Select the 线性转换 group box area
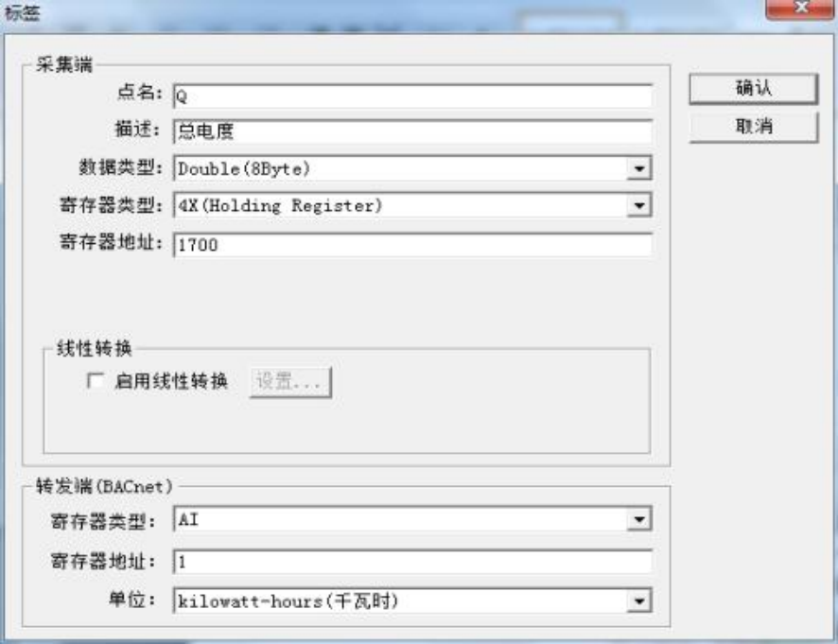Image resolution: width=838 pixels, height=644 pixels. pos(347,401)
